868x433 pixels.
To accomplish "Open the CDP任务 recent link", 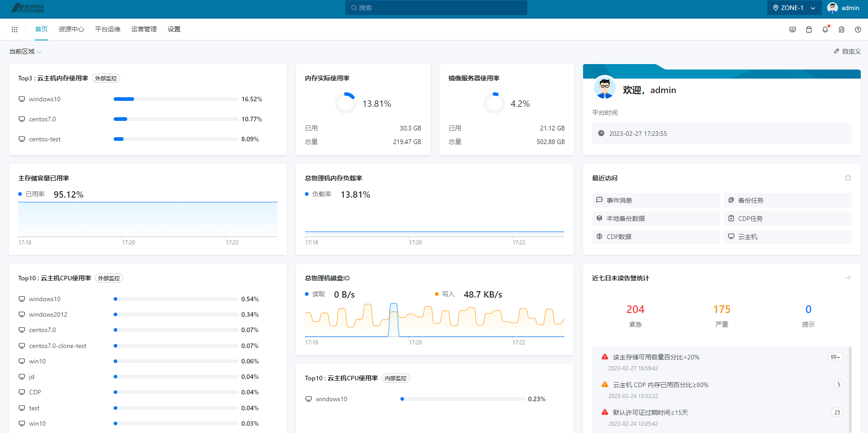I will click(x=788, y=219).
